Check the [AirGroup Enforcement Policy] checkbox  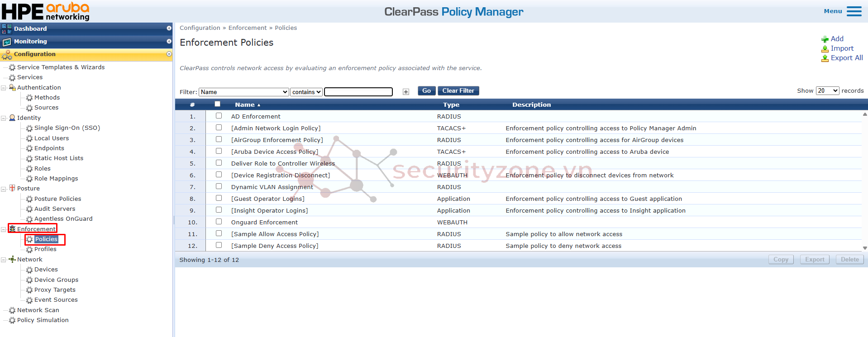pos(219,139)
